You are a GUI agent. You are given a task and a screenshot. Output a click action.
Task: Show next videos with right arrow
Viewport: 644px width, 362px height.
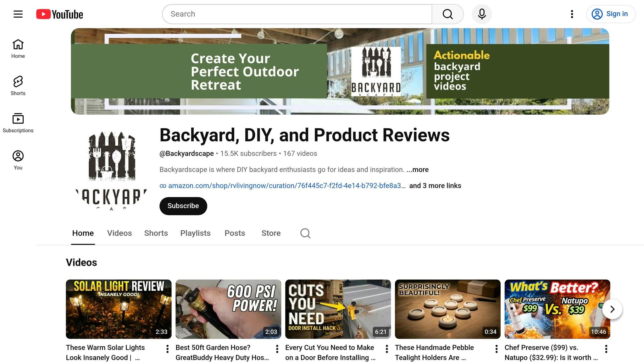point(612,309)
